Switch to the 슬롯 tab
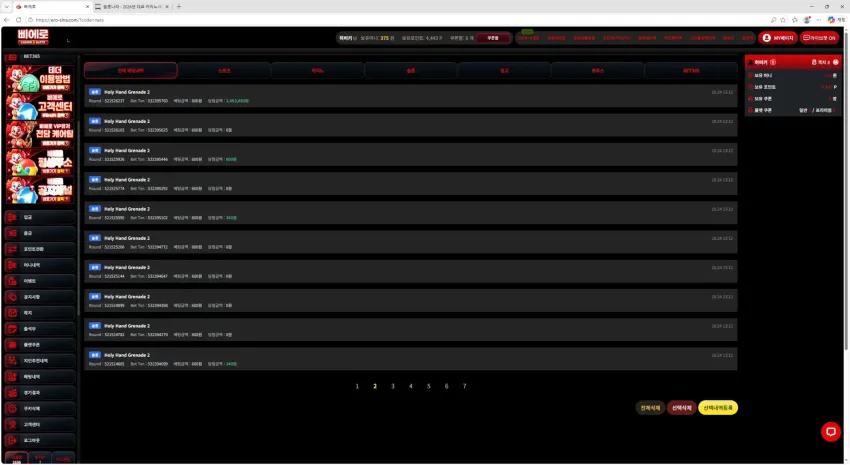The width and height of the screenshot is (850, 465). [x=411, y=70]
